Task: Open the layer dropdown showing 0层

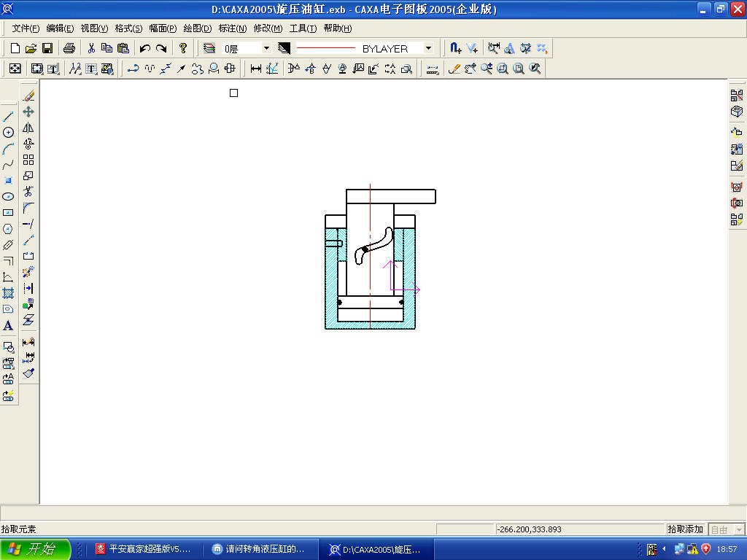Action: [247, 49]
